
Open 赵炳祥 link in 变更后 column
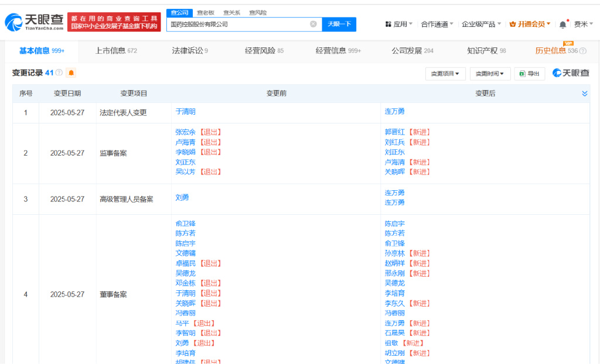394,263
